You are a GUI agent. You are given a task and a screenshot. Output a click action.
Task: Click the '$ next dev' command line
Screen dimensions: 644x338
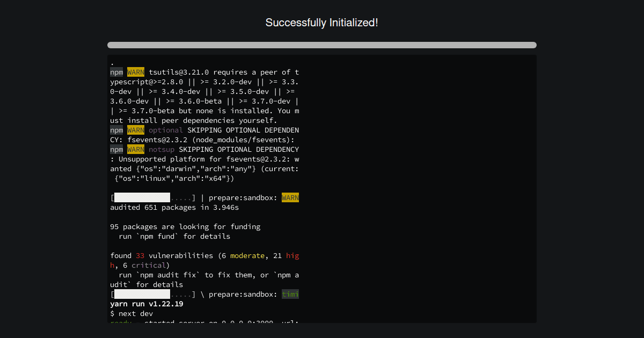pos(131,313)
